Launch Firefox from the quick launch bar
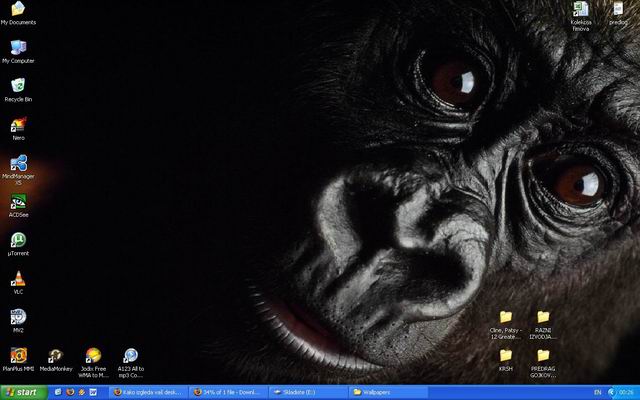The image size is (640, 400). (x=70, y=392)
